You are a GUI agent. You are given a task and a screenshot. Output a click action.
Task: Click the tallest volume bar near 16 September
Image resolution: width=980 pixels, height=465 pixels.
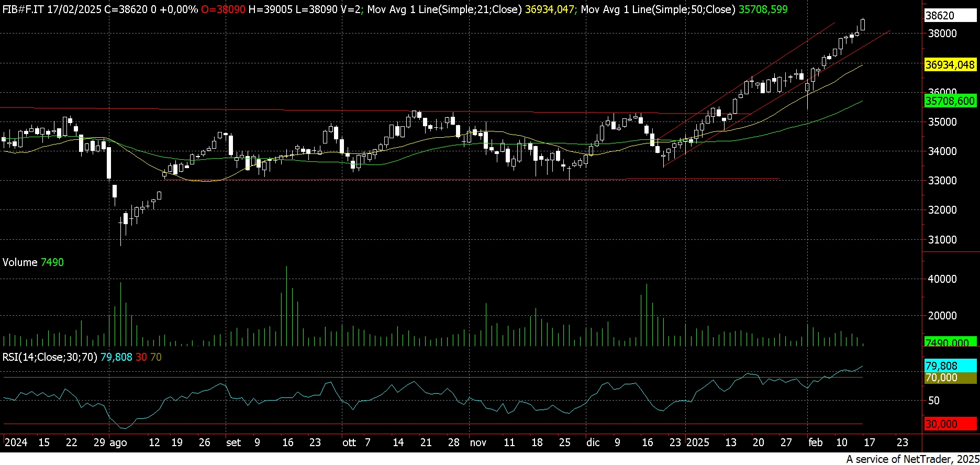click(x=286, y=306)
